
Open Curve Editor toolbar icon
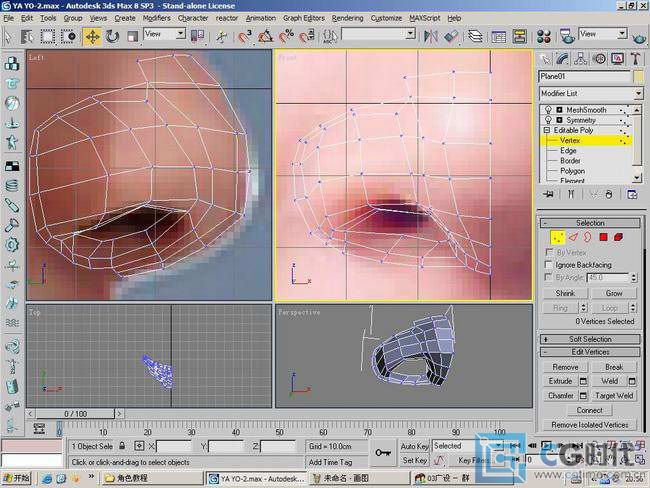click(499, 36)
